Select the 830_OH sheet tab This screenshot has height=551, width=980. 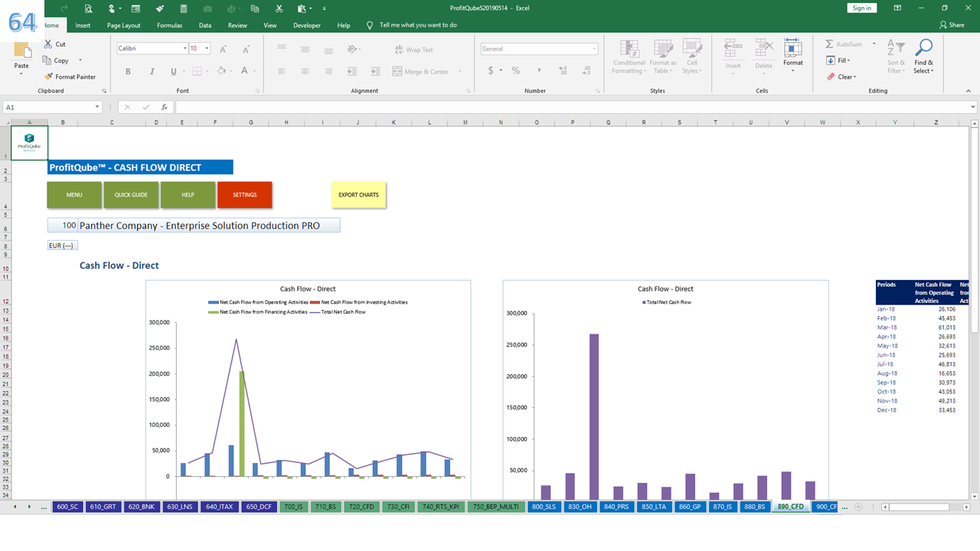(579, 507)
